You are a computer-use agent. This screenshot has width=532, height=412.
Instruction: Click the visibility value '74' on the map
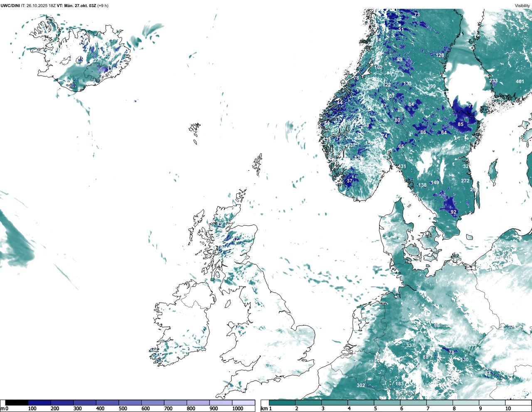tap(384, 136)
